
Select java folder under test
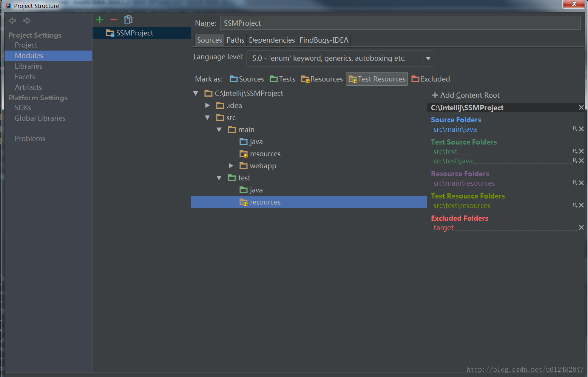pos(251,190)
